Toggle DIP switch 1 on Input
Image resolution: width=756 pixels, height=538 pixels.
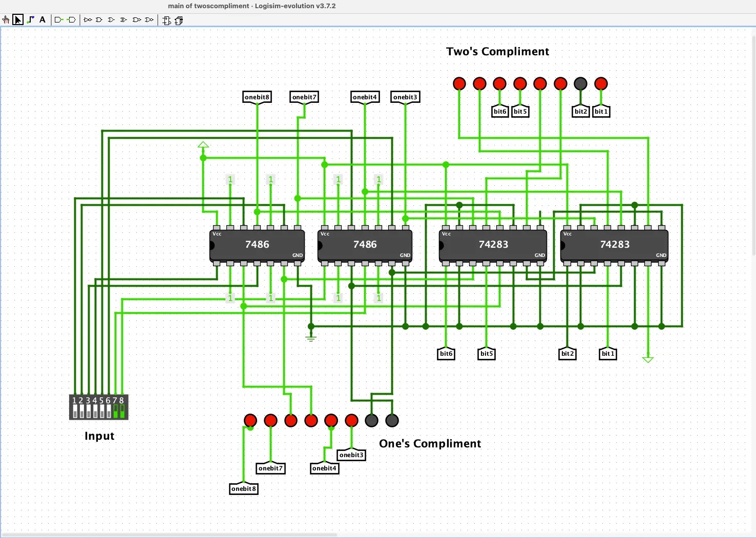(x=75, y=411)
